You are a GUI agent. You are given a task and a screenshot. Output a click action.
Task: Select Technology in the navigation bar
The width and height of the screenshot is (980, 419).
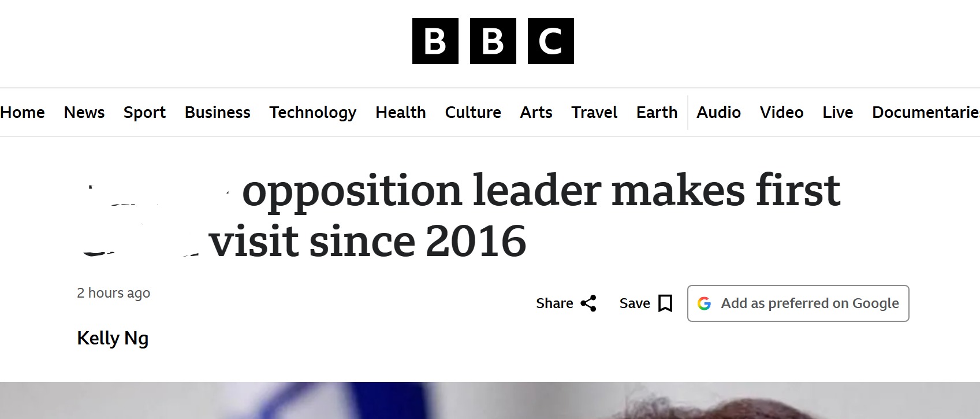point(312,112)
